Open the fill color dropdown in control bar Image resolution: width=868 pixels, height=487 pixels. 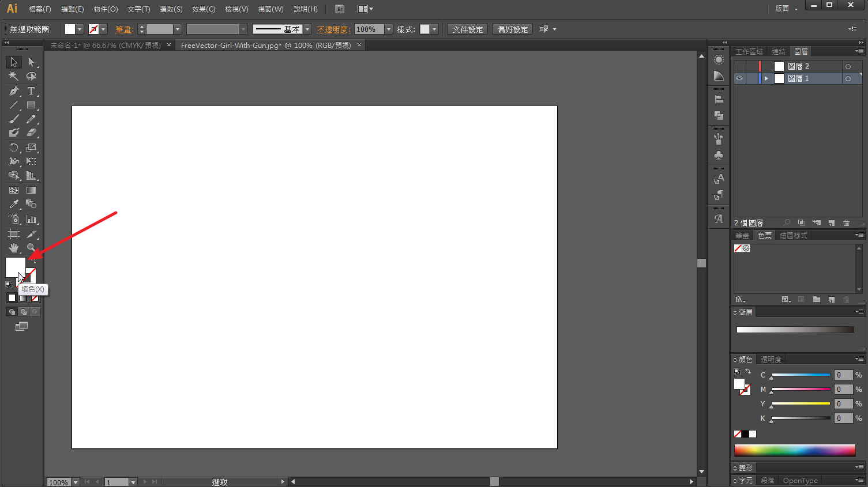(x=80, y=29)
